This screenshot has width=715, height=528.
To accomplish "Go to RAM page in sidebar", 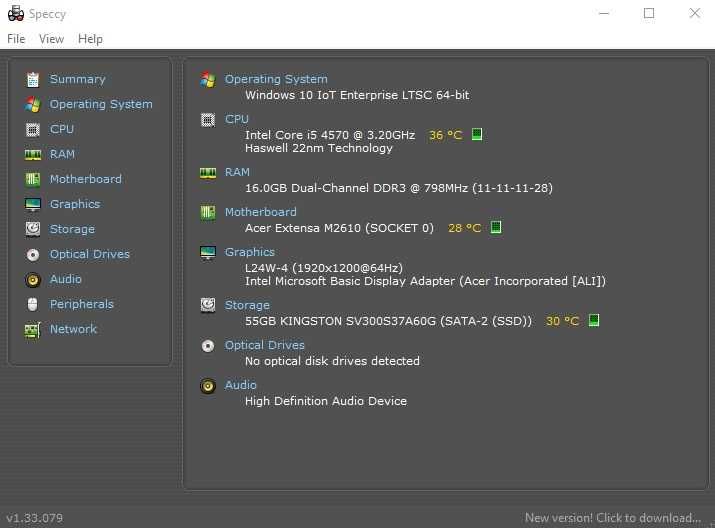I will pyautogui.click(x=62, y=155).
